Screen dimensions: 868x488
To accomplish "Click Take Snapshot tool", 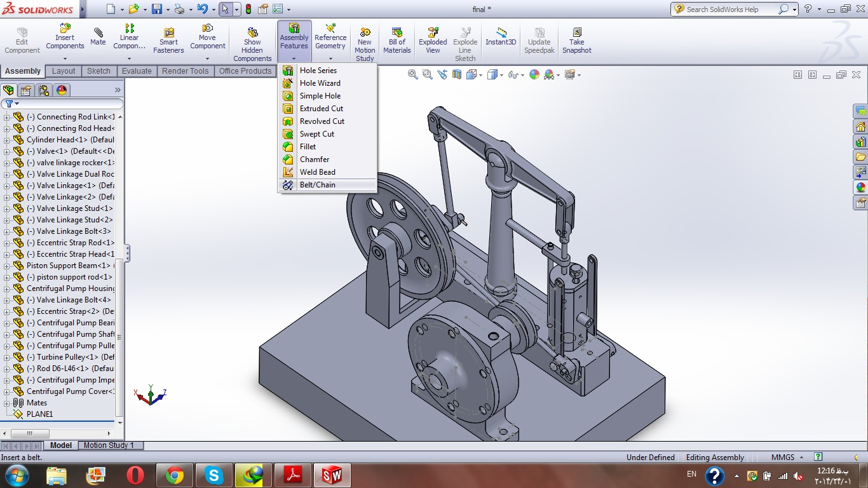I will tap(576, 41).
